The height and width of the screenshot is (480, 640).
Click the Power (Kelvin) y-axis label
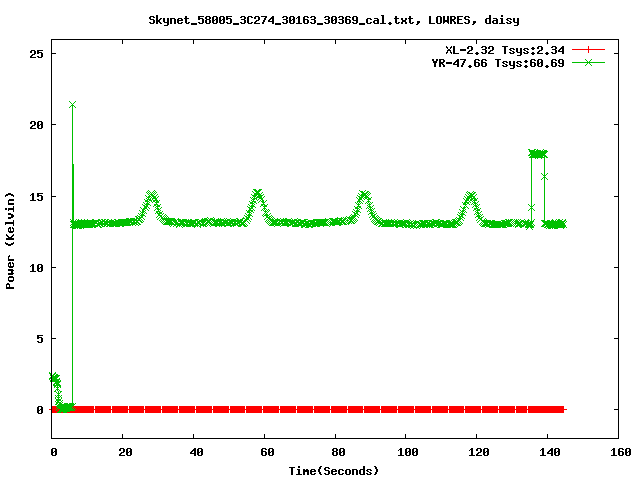[10, 241]
